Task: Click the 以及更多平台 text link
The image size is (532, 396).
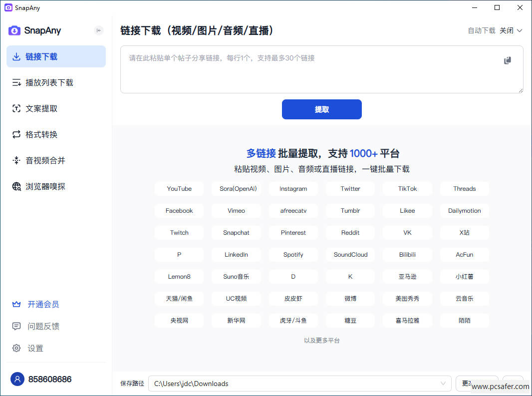Action: click(x=322, y=341)
